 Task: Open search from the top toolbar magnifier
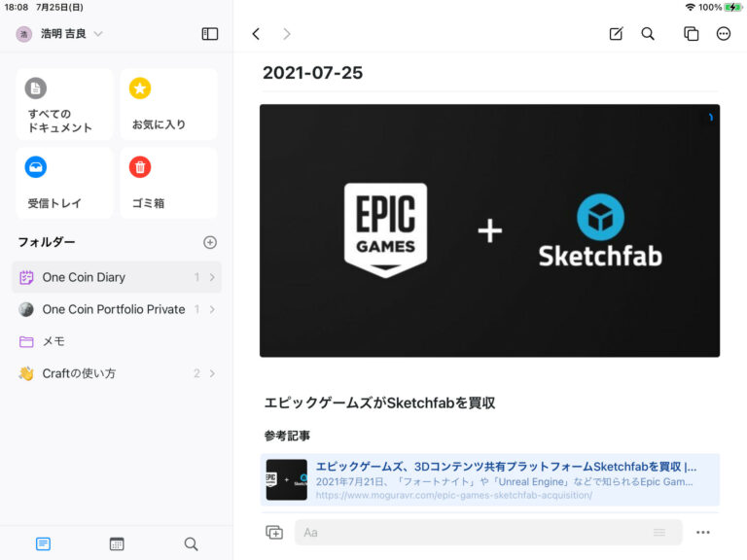[648, 34]
